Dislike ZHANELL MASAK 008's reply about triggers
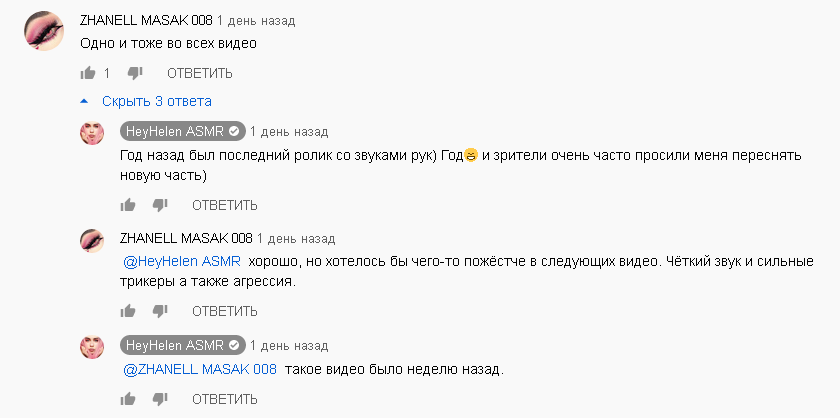 (160, 311)
